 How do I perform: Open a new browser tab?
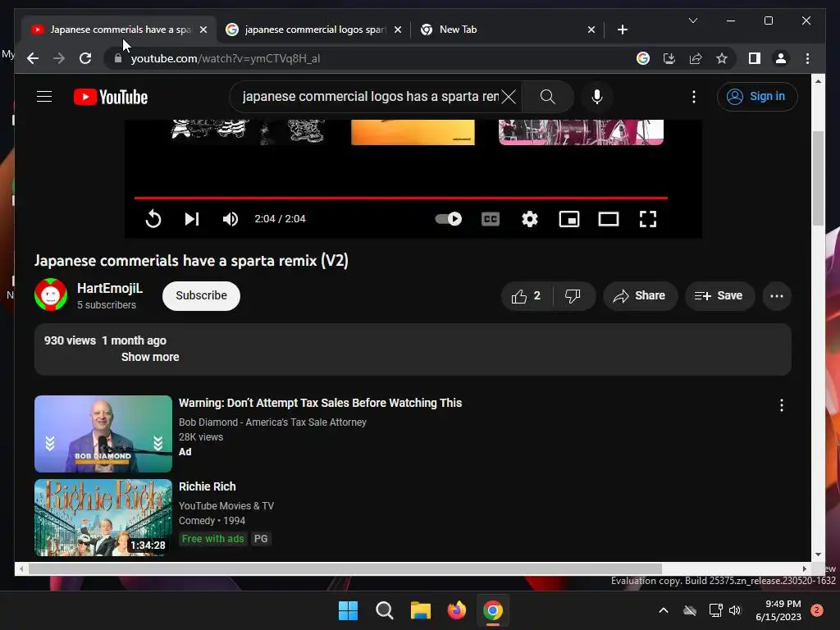(x=622, y=30)
